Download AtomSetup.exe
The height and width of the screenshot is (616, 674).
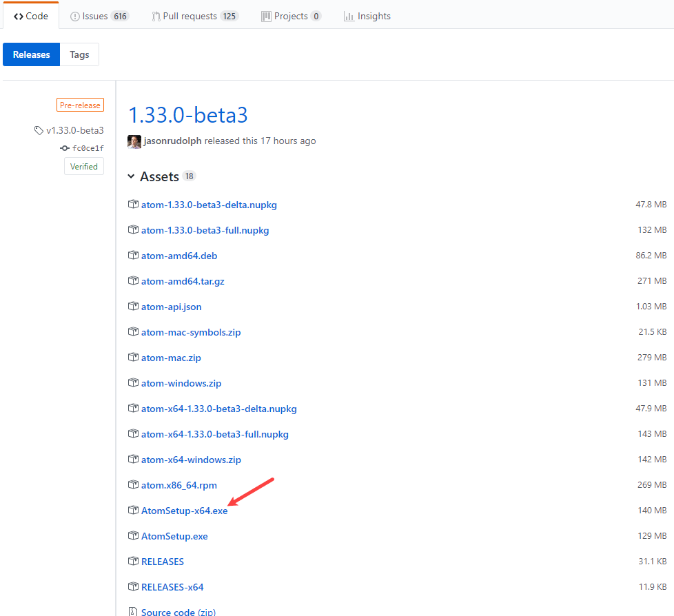tap(174, 536)
